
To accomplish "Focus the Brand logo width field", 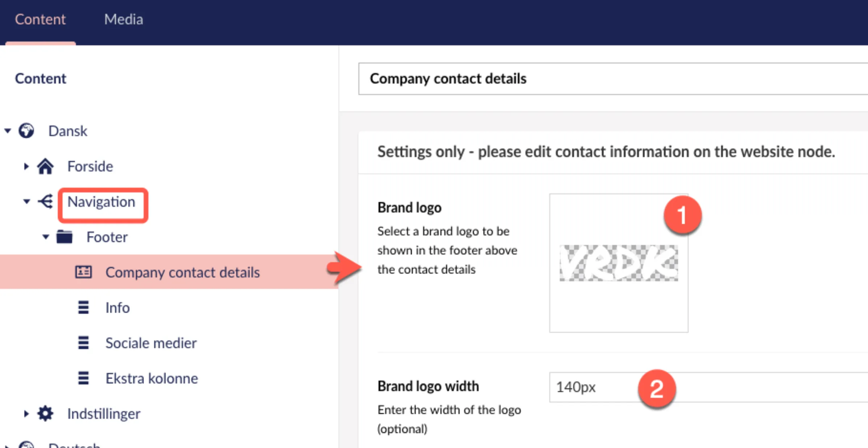I will 708,387.
